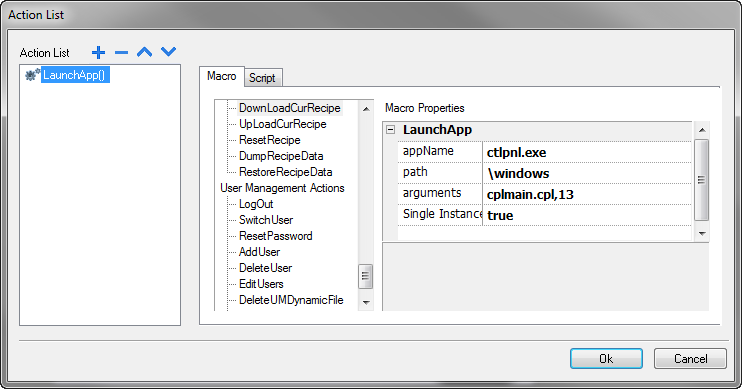Screen dimensions: 742x389
Task: Click the Cancel button
Action: click(690, 359)
